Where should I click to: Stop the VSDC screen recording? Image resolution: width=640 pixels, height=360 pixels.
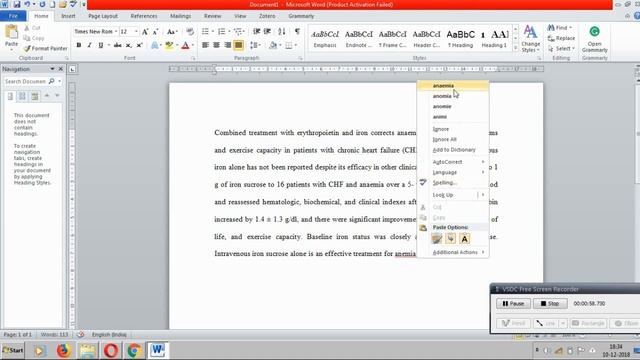[550, 304]
